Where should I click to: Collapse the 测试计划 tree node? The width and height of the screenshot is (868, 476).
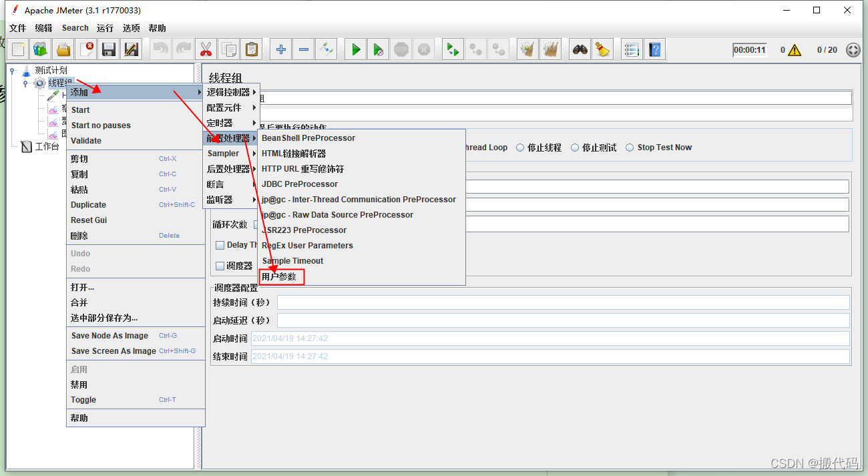pyautogui.click(x=13, y=70)
